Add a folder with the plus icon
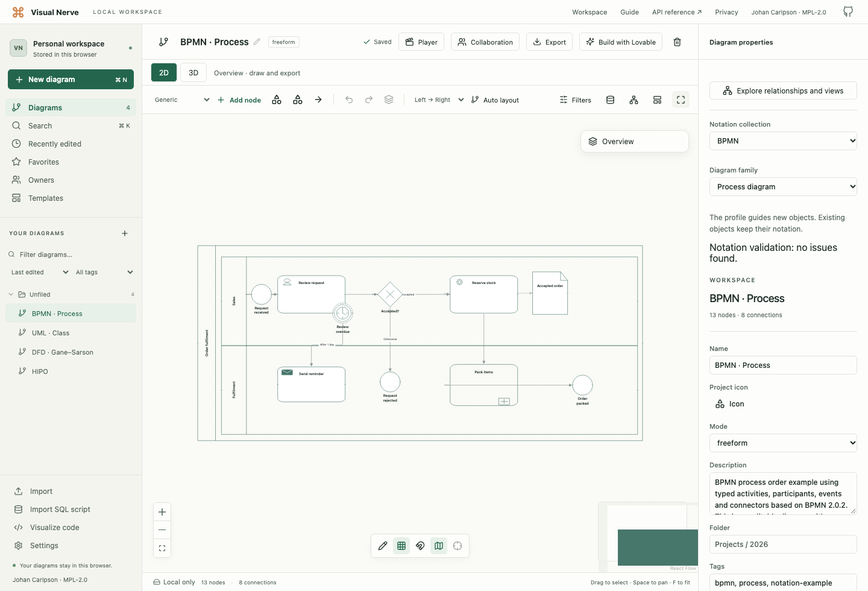Screen dimensions: 868x591 (125, 233)
